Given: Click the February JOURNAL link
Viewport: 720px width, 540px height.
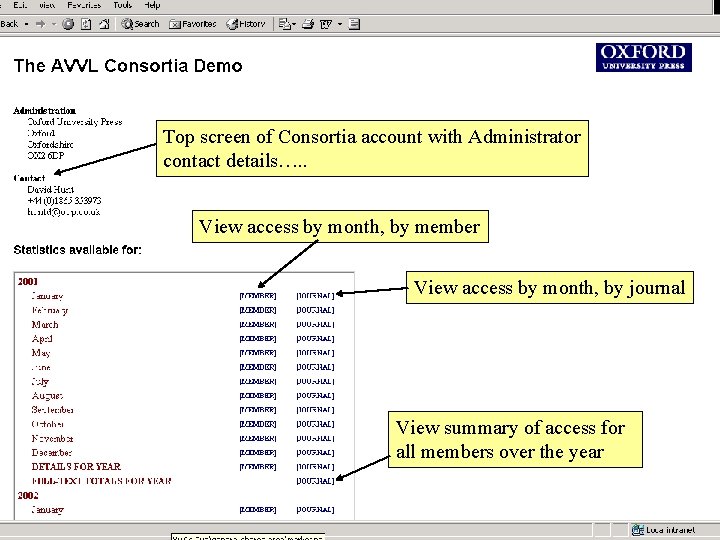Looking at the screenshot, I should [315, 310].
